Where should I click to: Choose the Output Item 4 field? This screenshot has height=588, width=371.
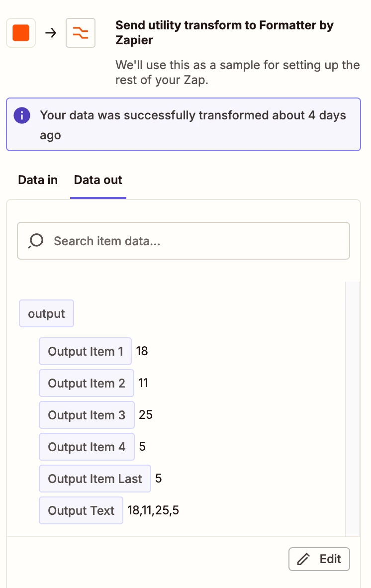point(87,447)
